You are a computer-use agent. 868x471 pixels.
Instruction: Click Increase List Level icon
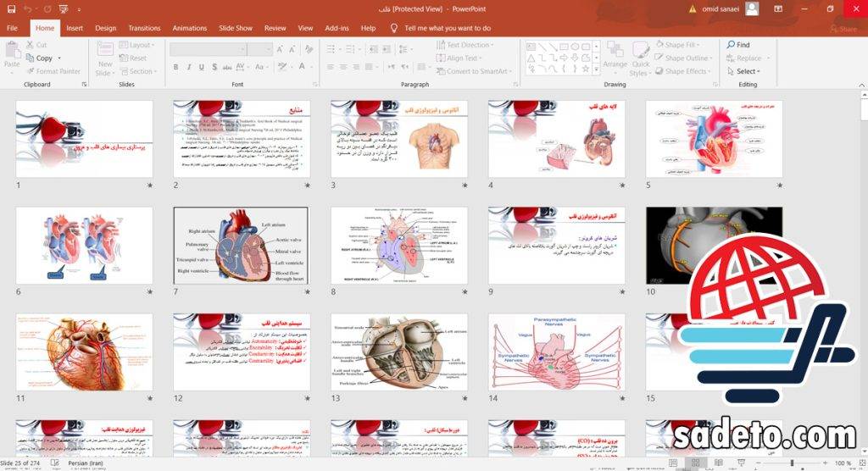386,49
